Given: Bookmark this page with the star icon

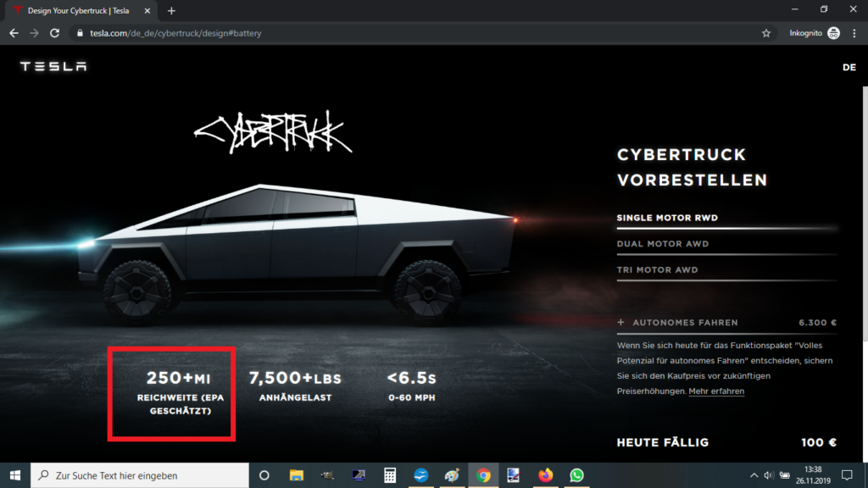Looking at the screenshot, I should [766, 33].
